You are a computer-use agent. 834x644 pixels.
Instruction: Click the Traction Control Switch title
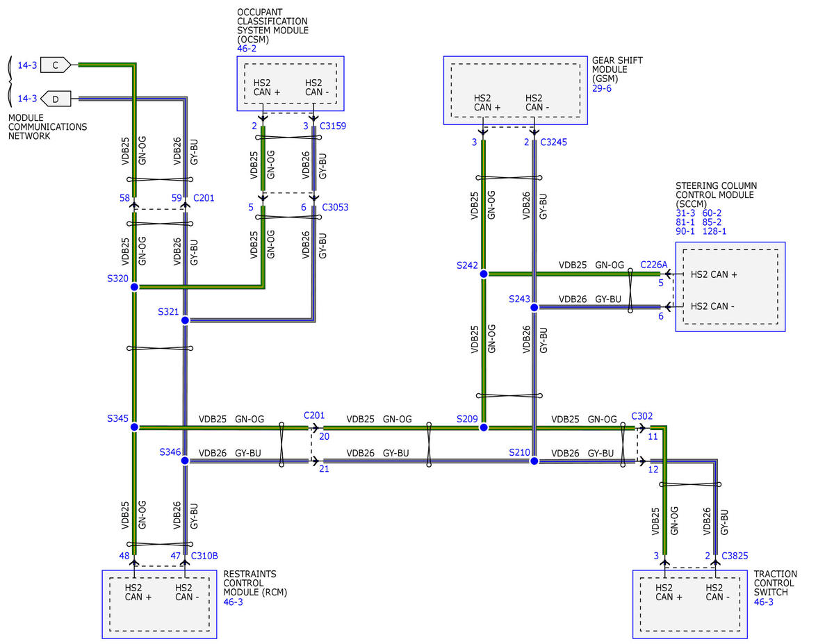[776, 583]
